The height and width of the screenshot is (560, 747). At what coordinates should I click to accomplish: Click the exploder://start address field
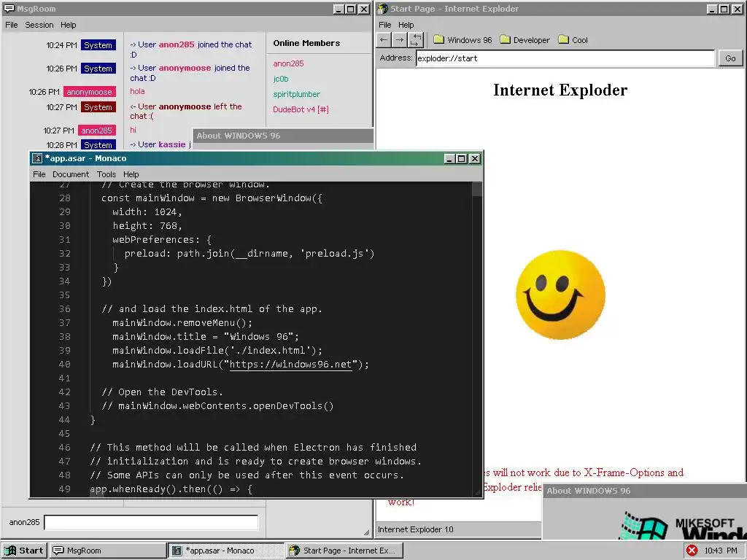pyautogui.click(x=565, y=58)
